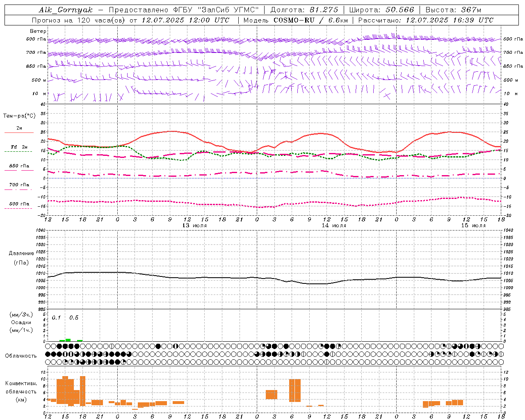
Task: Click the Высота: 367м elevation text
Action: [453, 10]
